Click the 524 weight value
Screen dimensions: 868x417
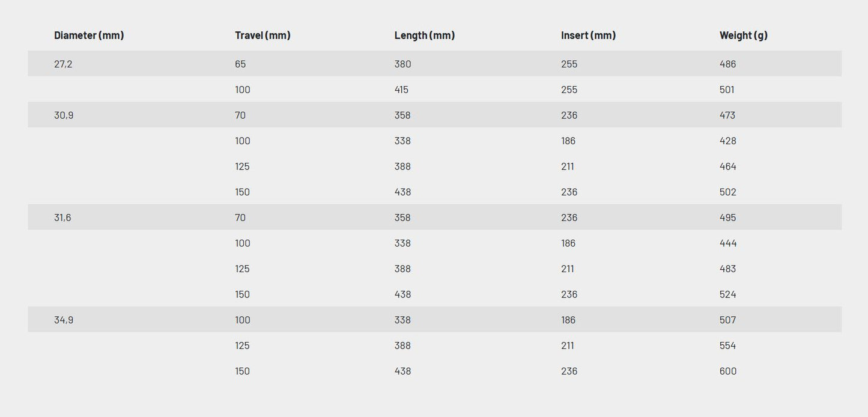coord(727,294)
